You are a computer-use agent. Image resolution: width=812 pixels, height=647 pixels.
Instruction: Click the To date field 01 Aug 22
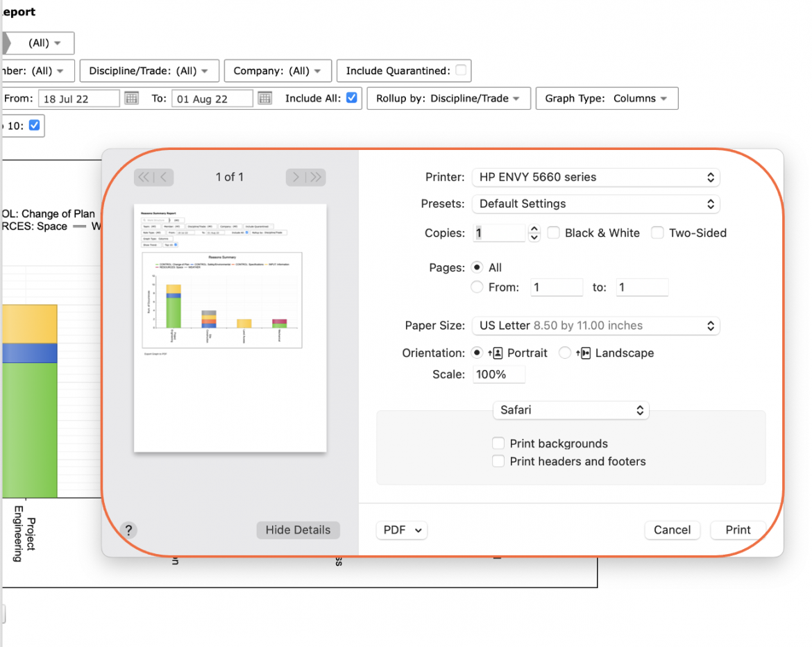point(212,99)
